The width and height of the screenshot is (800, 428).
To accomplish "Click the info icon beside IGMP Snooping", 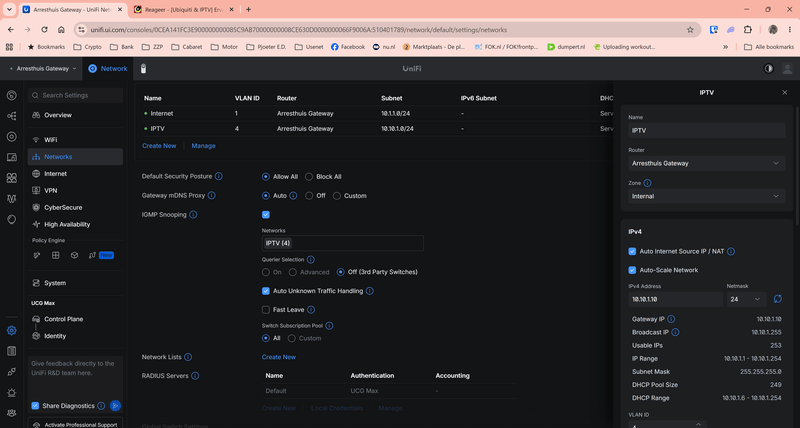I will click(x=193, y=215).
